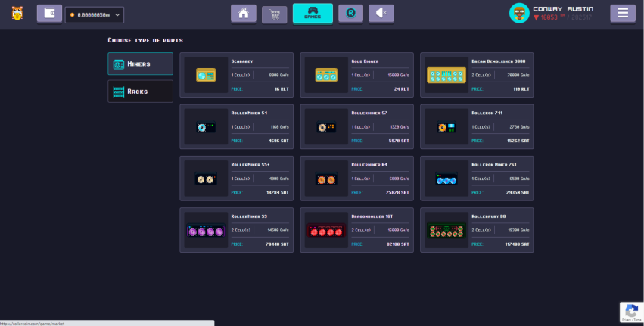Click the RollerMiner R4 miner image
This screenshot has height=326, width=644.
pyautogui.click(x=326, y=179)
